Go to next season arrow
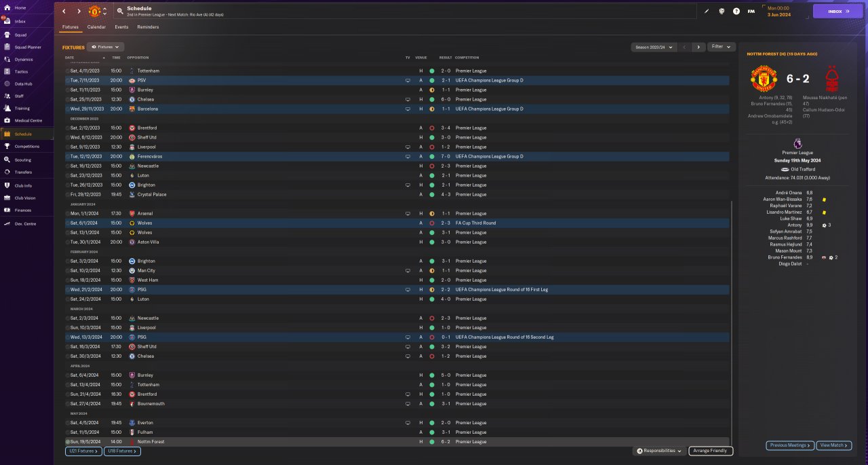Image resolution: width=868 pixels, height=465 pixels. point(698,47)
